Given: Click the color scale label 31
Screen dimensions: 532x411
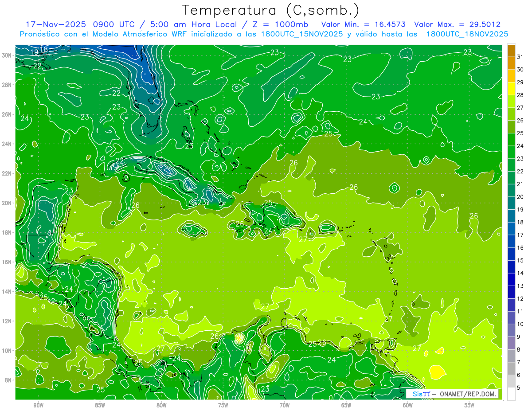Looking at the screenshot, I should tap(520, 57).
